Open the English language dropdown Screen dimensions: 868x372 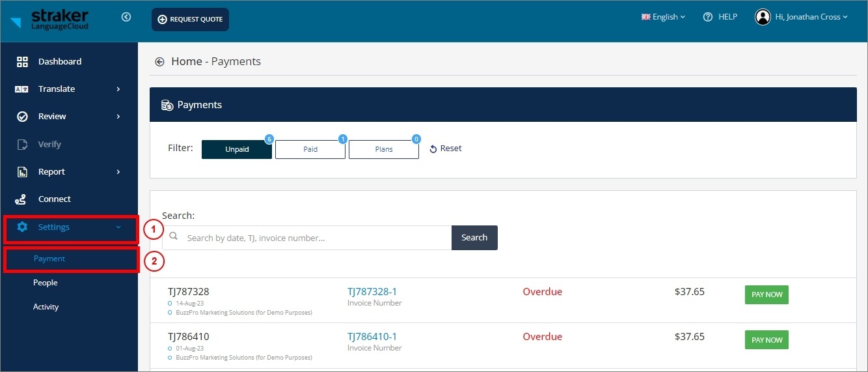[x=663, y=17]
